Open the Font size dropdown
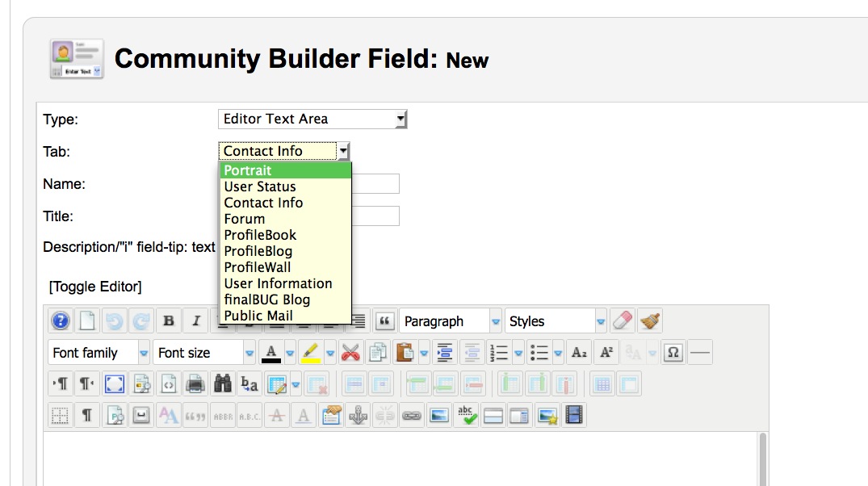This screenshot has height=486, width=868. coord(203,353)
